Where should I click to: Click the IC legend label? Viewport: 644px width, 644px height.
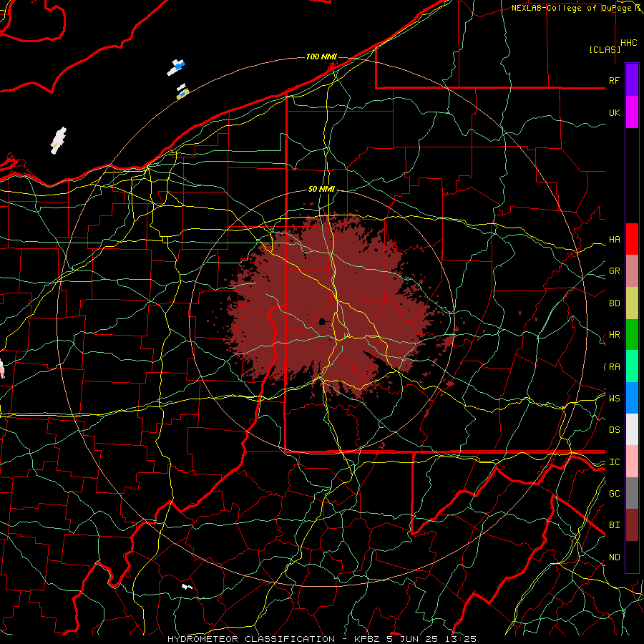(614, 462)
